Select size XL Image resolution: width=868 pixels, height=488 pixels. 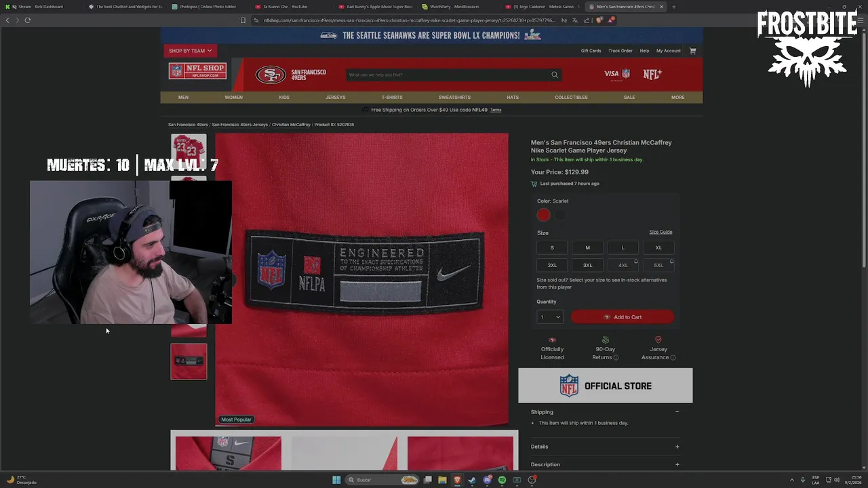[658, 247]
